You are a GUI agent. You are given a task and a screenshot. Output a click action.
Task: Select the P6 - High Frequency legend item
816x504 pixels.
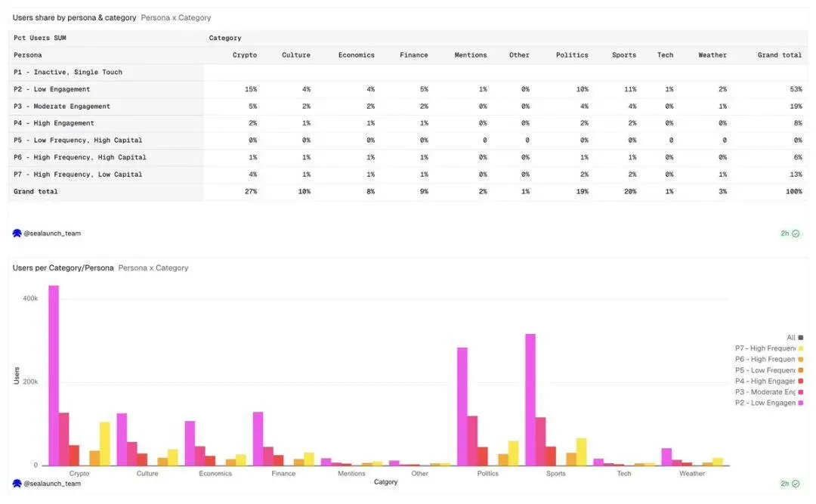tap(768, 359)
